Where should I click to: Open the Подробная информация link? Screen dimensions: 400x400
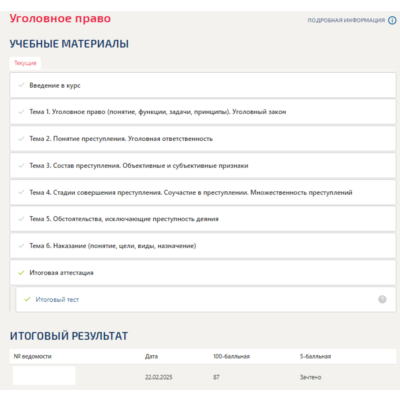pos(346,20)
